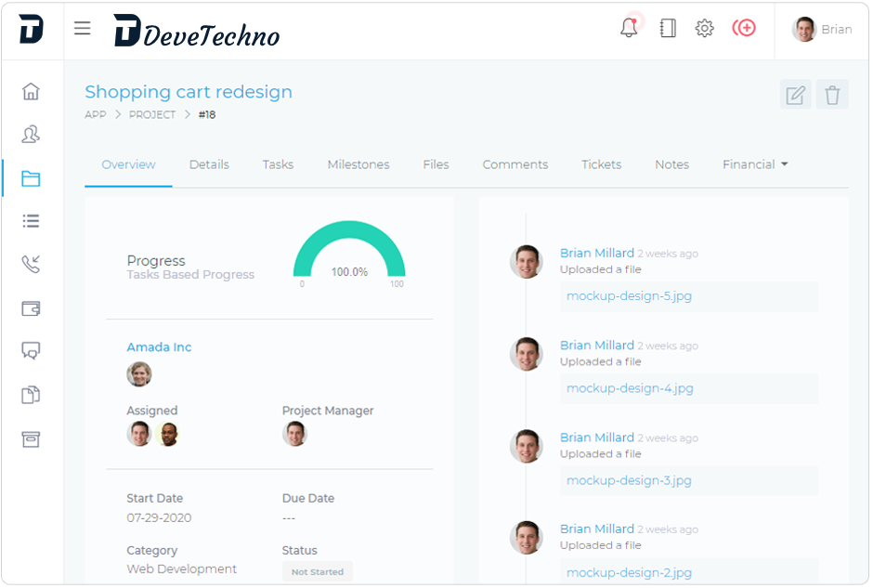Open the Milestones tab

pyautogui.click(x=358, y=164)
